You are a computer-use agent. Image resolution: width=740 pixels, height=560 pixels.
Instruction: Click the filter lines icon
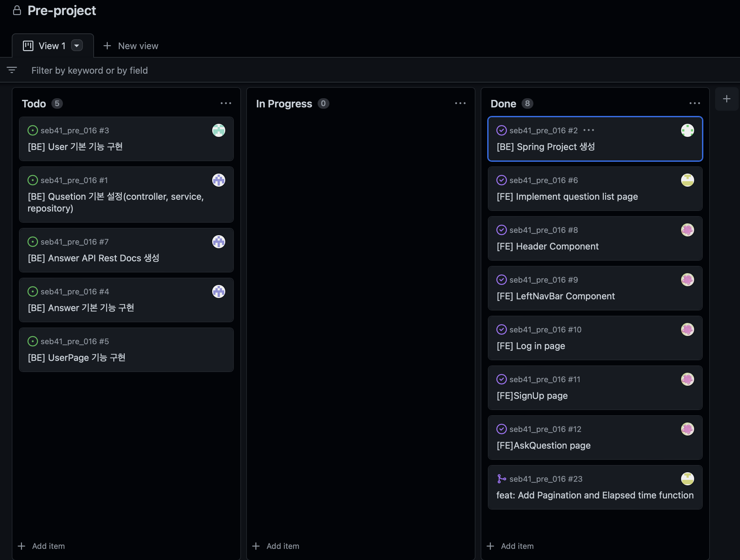click(x=12, y=70)
